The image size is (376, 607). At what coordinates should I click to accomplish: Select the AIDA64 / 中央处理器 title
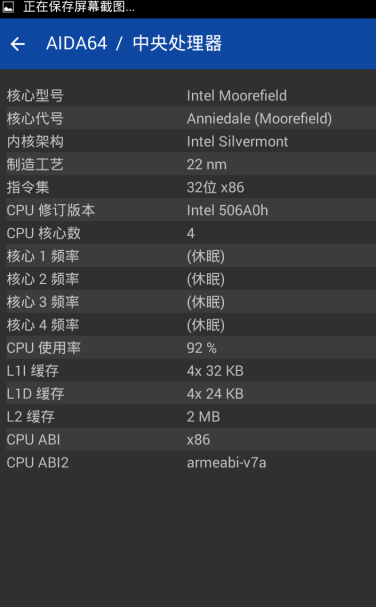point(134,43)
